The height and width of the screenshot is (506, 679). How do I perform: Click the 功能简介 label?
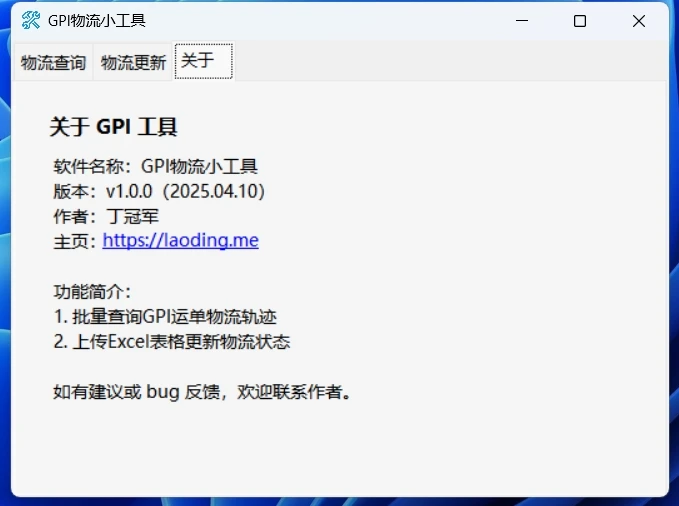[91, 292]
